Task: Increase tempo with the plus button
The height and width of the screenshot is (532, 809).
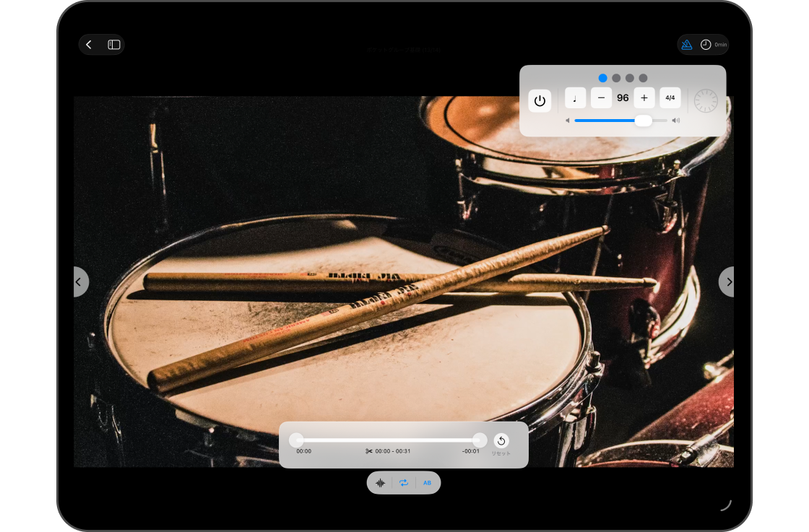Action: pyautogui.click(x=644, y=97)
